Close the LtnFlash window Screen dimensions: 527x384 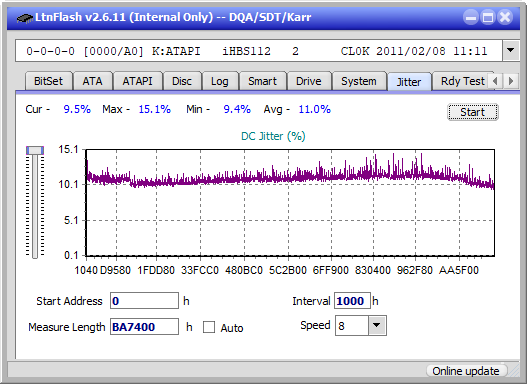pos(505,17)
